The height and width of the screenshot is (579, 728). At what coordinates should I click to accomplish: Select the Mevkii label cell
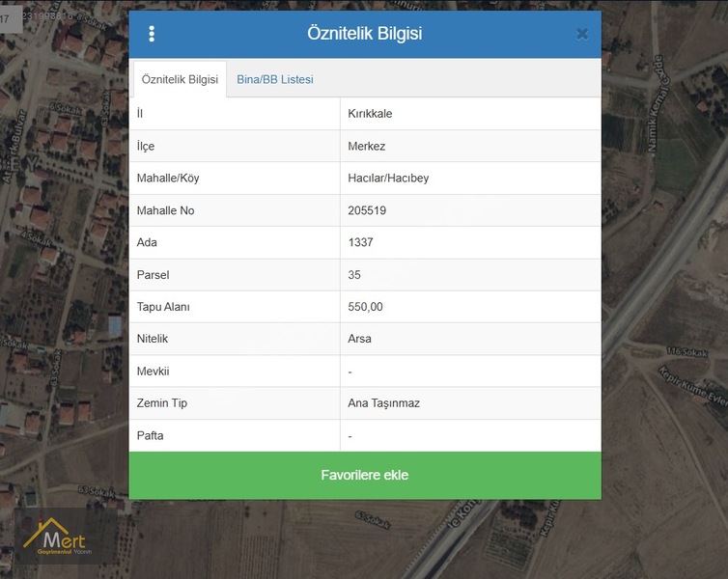point(153,372)
